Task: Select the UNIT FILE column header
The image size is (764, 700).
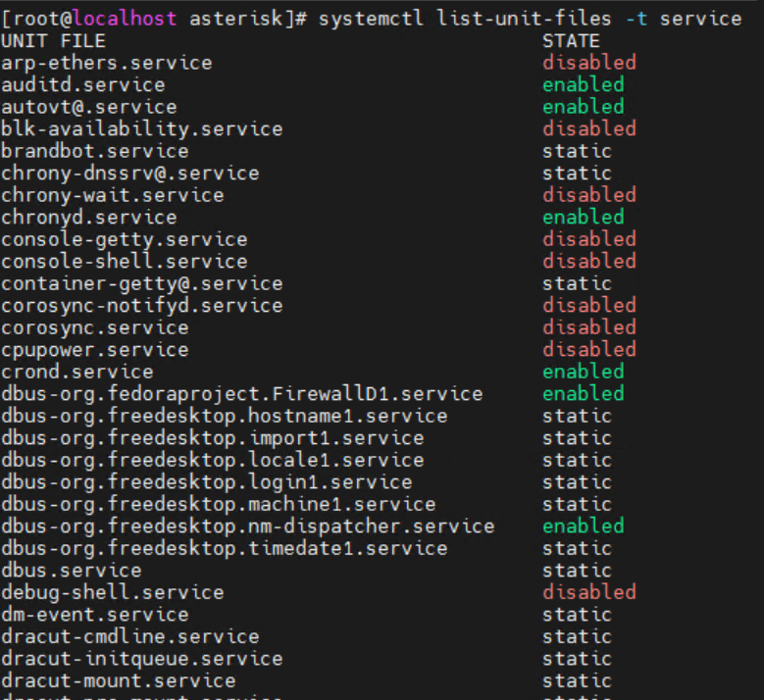Action: tap(53, 41)
